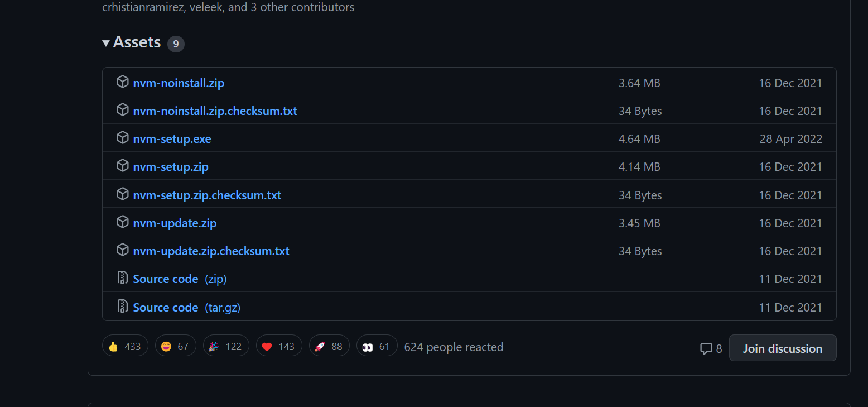Open the nvm-setup.zip download link

coord(171,167)
